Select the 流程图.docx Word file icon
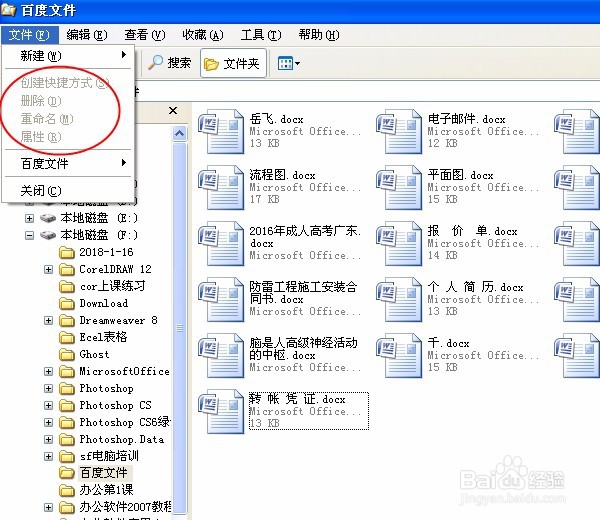Screen dimensions: 600x520 tap(221, 187)
